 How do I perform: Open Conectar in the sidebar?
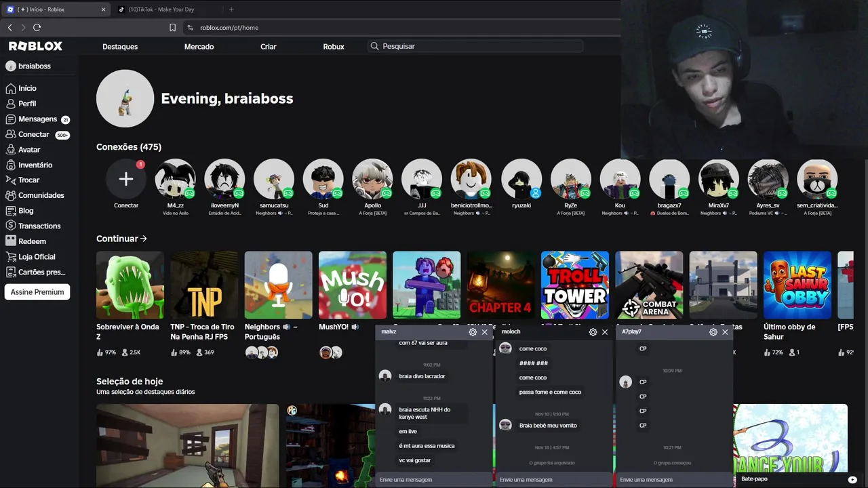tap(37, 134)
